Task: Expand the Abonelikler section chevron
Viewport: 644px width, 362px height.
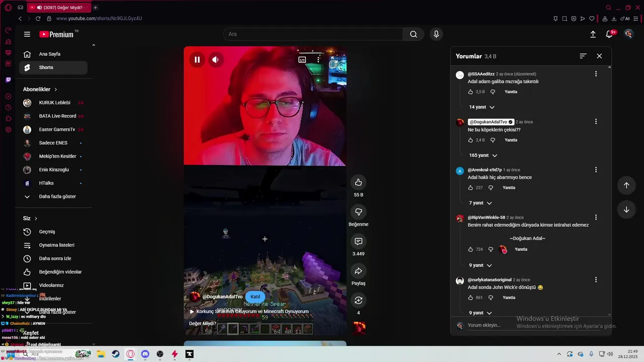Action: click(56, 89)
